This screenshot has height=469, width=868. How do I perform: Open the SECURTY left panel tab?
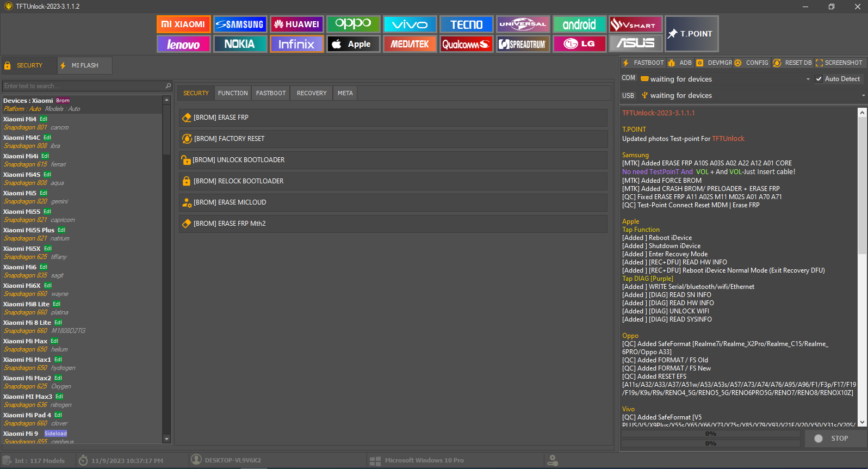(x=29, y=65)
